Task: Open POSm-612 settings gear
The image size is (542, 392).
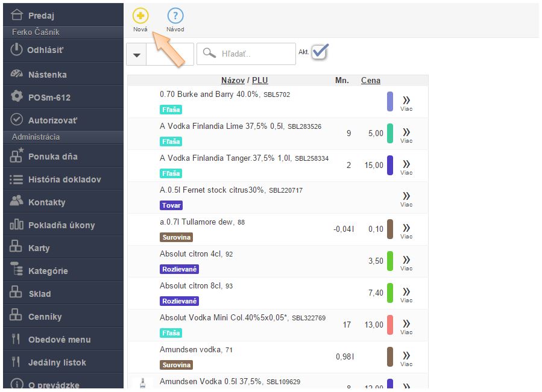Action: coord(17,97)
